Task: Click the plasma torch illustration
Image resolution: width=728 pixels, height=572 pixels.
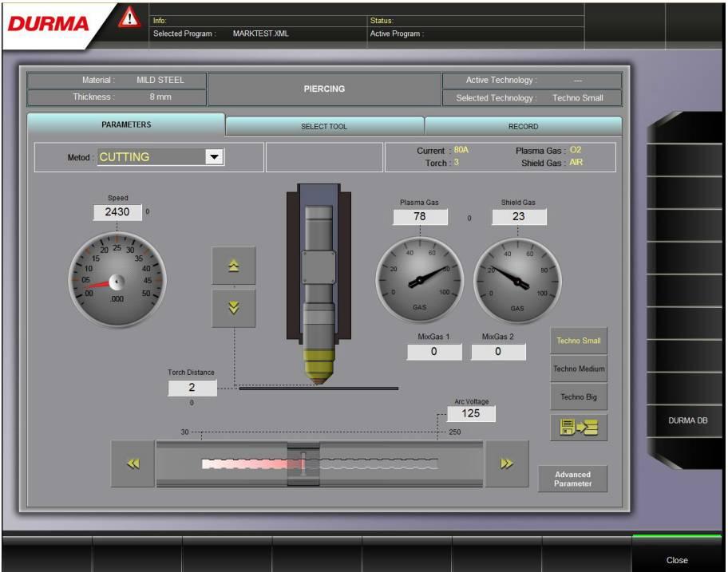Action: point(318,283)
